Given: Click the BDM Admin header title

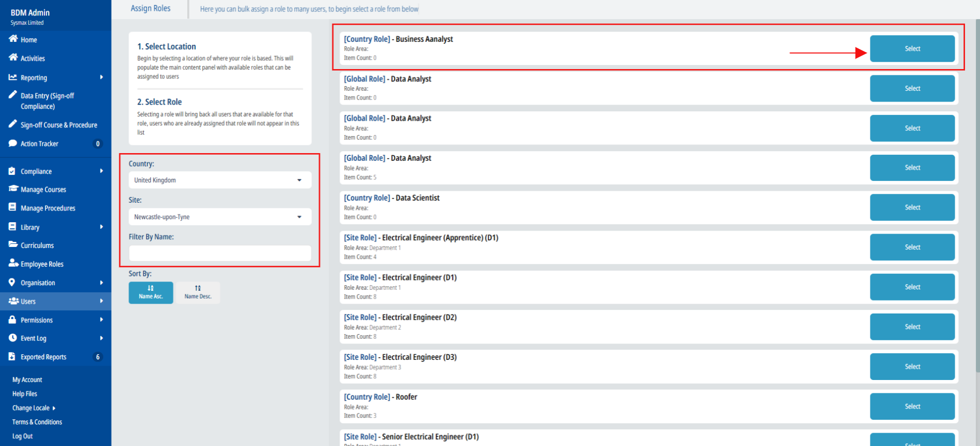Looking at the screenshot, I should [x=30, y=12].
